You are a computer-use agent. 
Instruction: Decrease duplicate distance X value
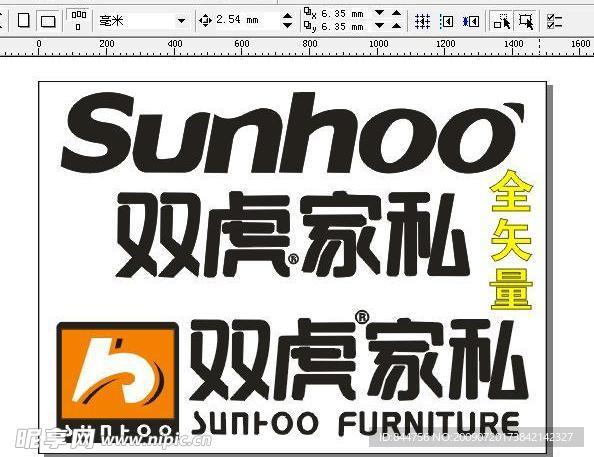tap(379, 13)
